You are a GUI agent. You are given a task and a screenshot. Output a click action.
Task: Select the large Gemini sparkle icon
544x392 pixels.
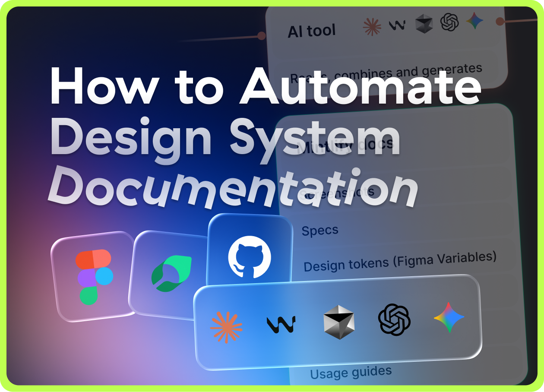449,317
